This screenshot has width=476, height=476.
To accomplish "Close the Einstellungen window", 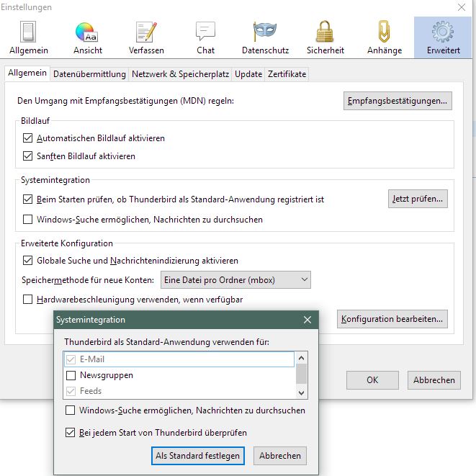I will 462,7.
